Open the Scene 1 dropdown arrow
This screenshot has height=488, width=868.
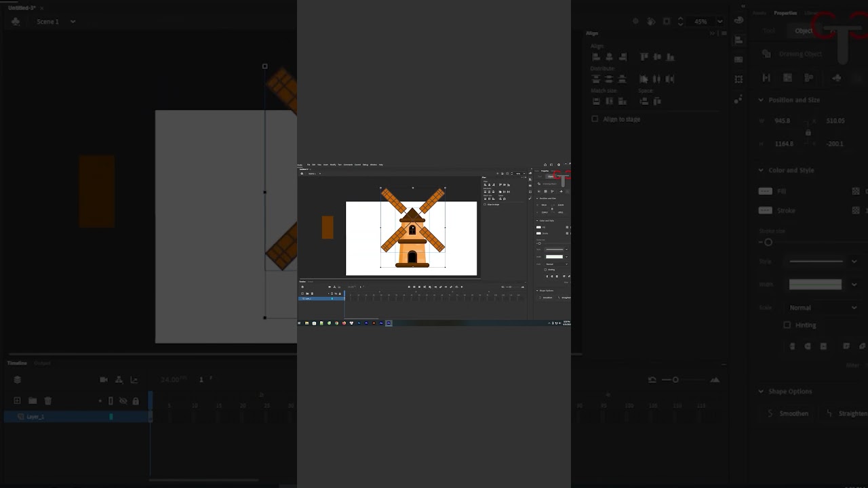[73, 22]
